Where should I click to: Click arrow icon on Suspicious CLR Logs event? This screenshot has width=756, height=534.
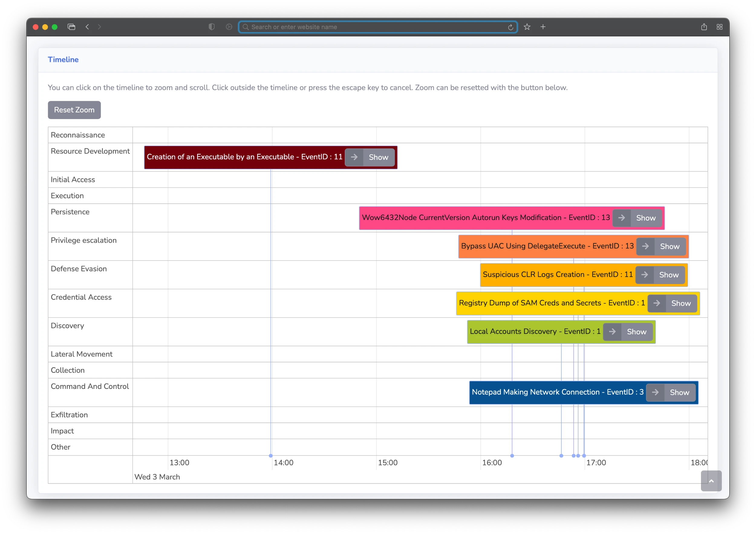[644, 275]
